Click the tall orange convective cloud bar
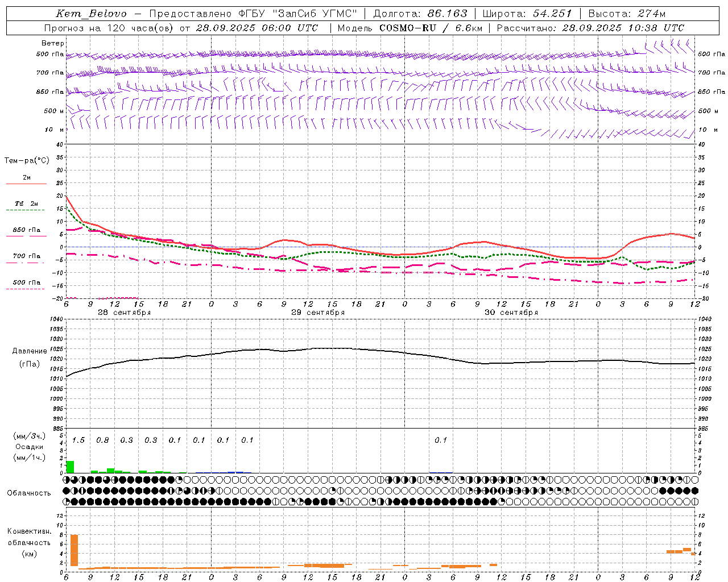 [x=74, y=550]
